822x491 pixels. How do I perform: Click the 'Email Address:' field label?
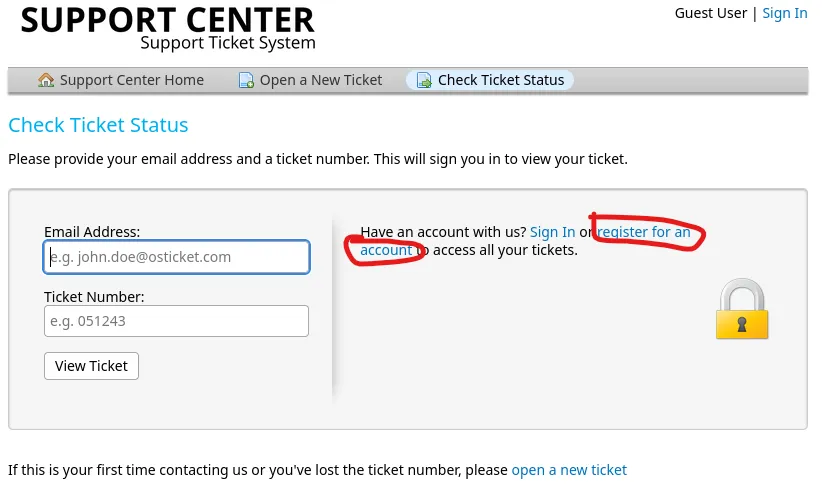click(x=92, y=232)
